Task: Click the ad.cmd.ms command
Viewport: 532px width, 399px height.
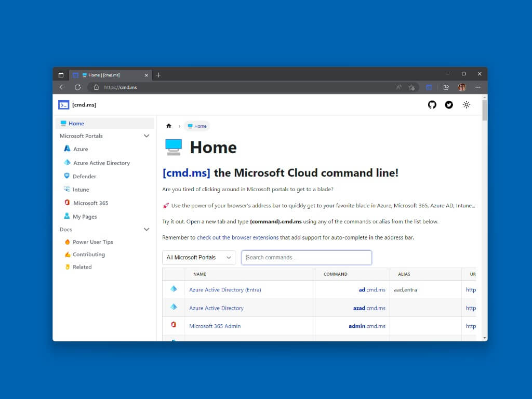Action: (372, 290)
